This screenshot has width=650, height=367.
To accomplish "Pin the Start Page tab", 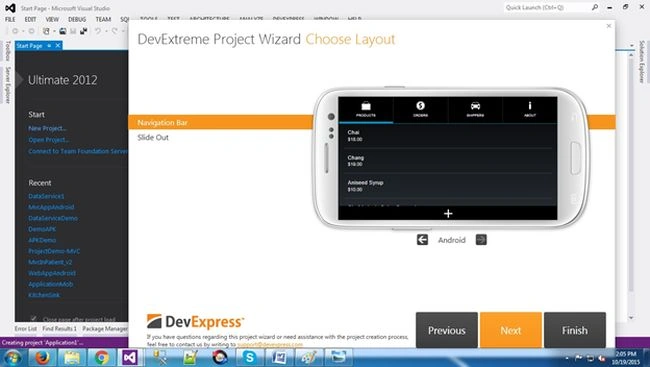I will tap(49, 46).
